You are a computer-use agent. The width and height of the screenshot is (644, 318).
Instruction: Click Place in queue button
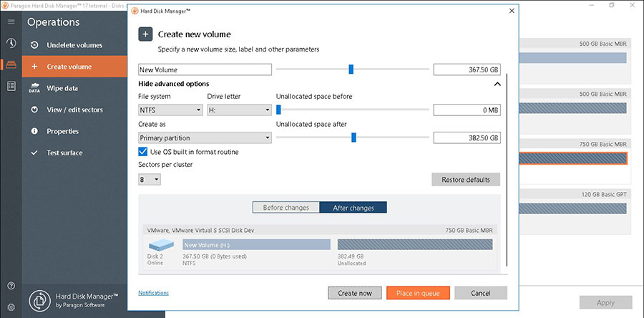pyautogui.click(x=418, y=293)
